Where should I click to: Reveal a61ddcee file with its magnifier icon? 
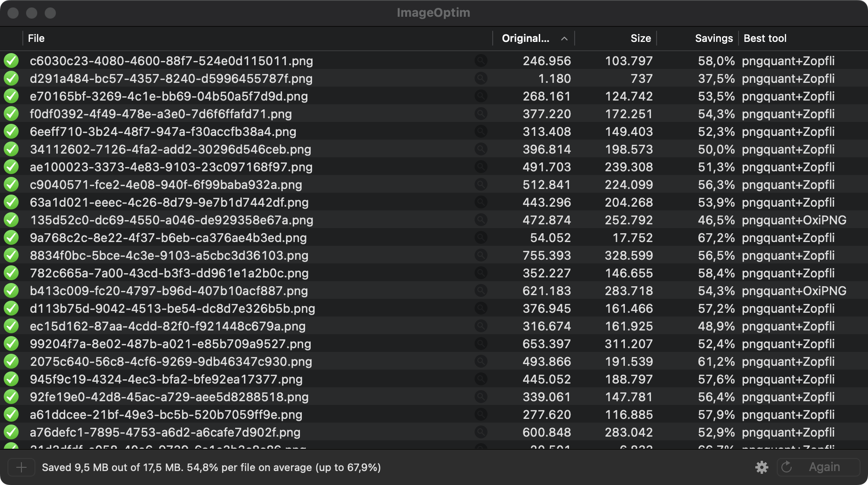[481, 414]
